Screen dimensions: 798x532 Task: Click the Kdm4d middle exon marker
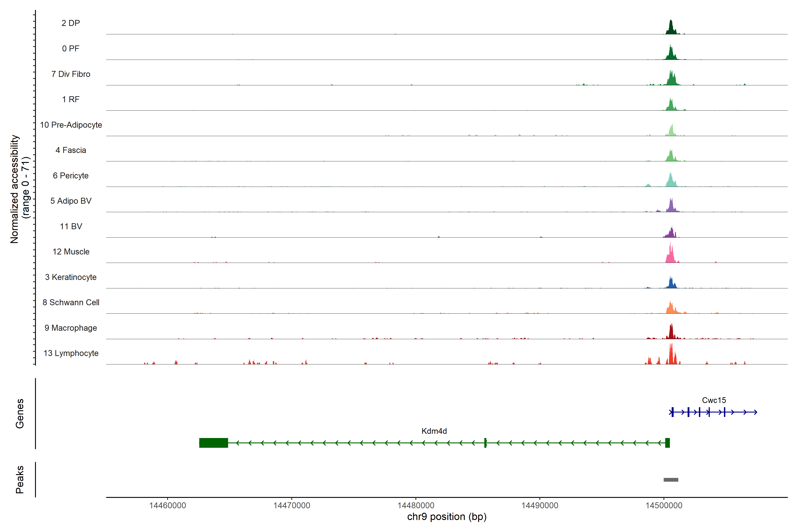(485, 443)
